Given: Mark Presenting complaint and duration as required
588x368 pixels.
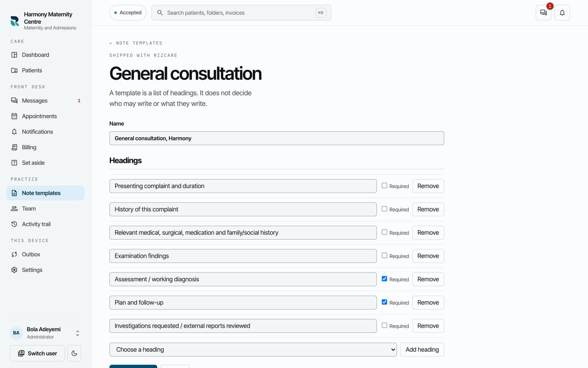Looking at the screenshot, I should pos(384,186).
